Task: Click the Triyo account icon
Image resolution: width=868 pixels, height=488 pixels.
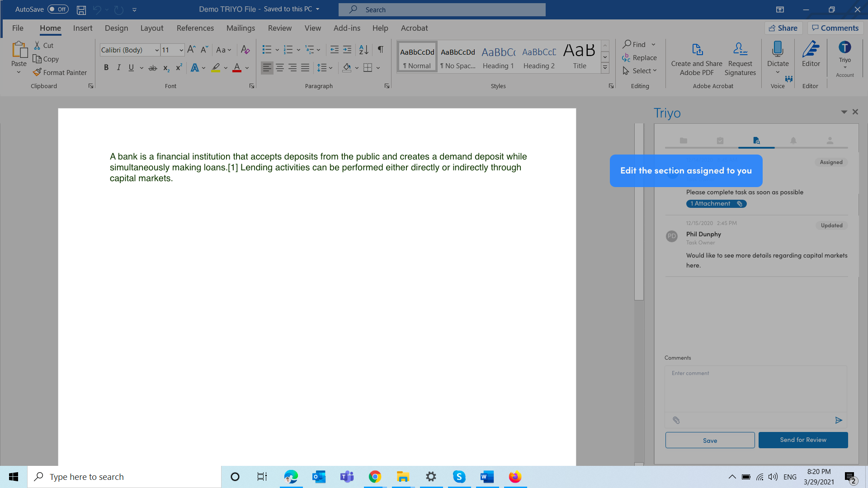Action: click(844, 47)
